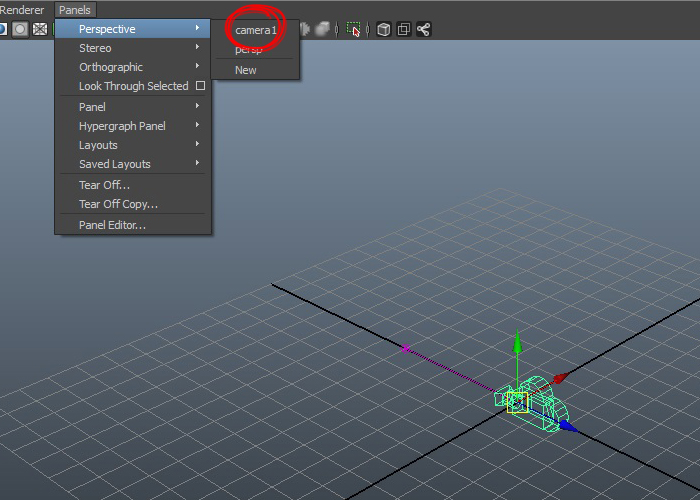Expand the Saved Layouts submenu
Screen dimensions: 700x500
(x=133, y=164)
